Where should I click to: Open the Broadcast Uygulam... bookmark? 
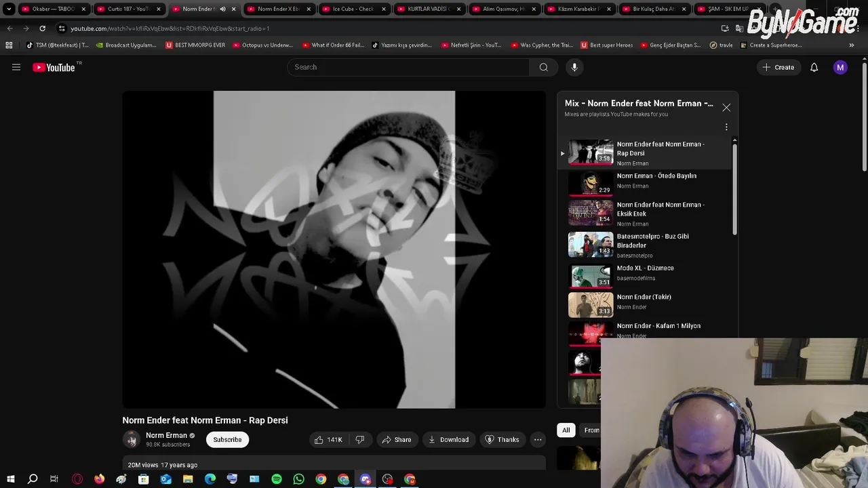126,45
